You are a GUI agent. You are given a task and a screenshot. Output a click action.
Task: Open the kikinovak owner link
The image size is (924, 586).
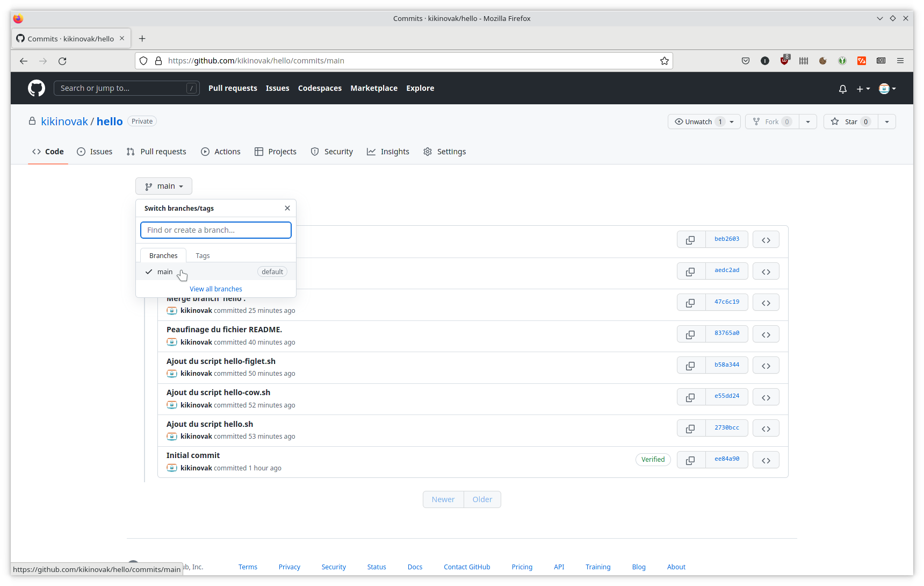point(64,122)
